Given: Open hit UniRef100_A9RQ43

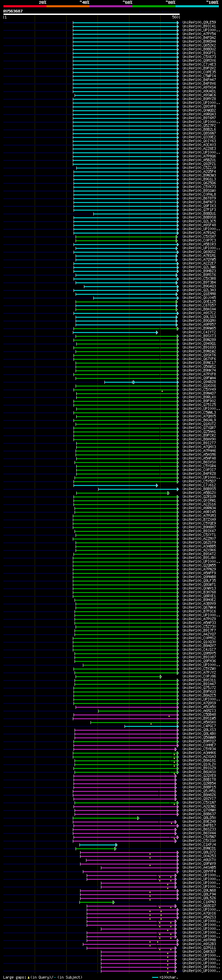Looking at the screenshot, I should [199, 114].
